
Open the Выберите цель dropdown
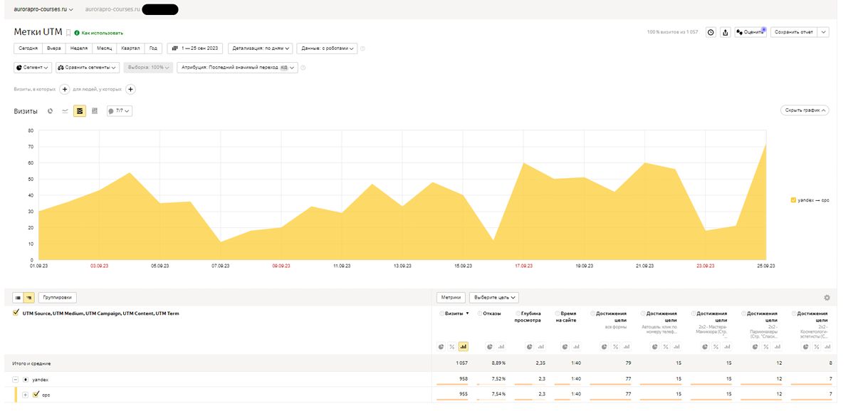click(494, 298)
